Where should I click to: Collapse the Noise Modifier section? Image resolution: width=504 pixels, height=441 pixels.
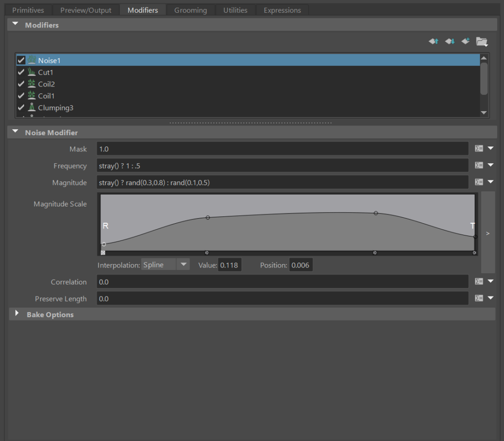pyautogui.click(x=15, y=132)
